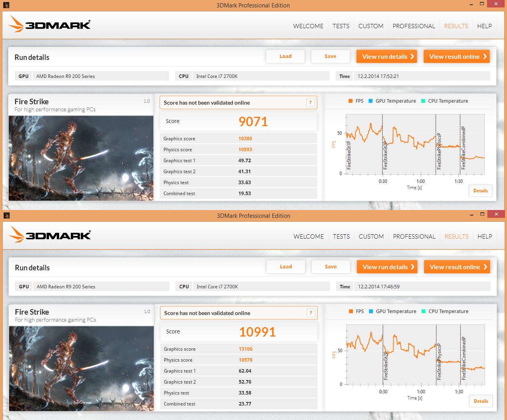Select Physics test value 33.58
507x420 pixels.
pyautogui.click(x=245, y=393)
